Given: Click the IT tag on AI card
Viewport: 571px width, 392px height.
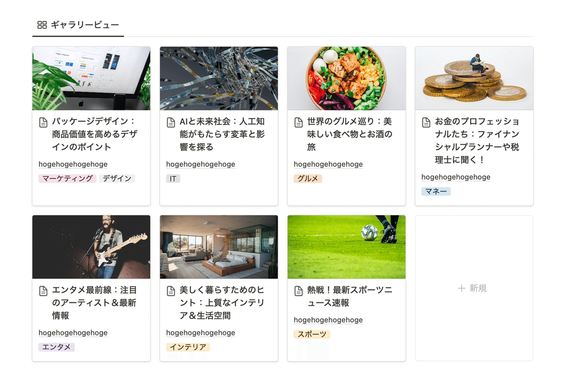Looking at the screenshot, I should tap(173, 178).
